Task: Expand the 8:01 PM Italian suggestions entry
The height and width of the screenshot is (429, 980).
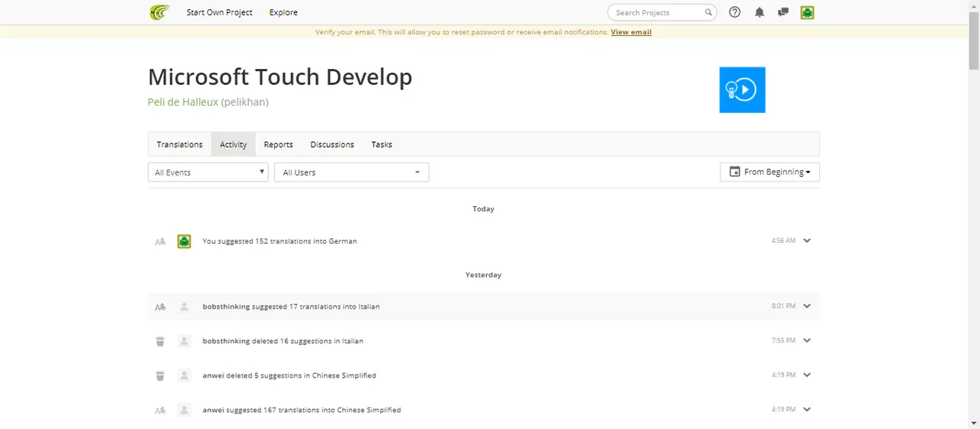Action: point(807,306)
